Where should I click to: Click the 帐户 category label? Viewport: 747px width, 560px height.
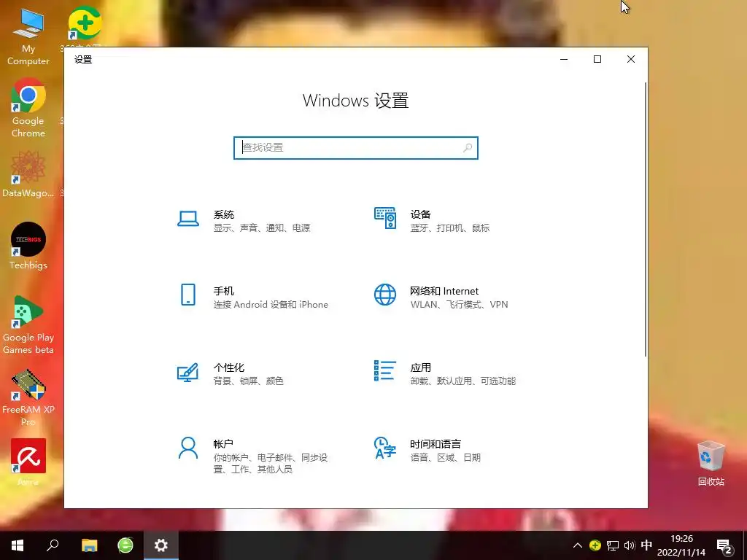click(x=223, y=444)
